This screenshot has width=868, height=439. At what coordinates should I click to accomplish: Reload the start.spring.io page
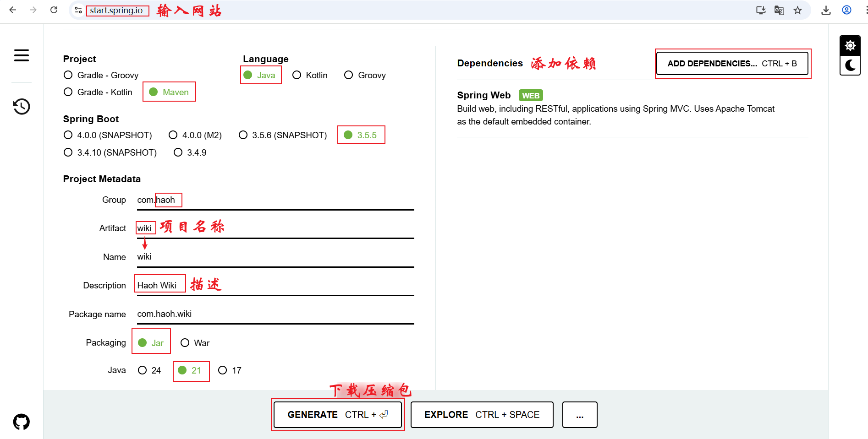[x=54, y=10]
